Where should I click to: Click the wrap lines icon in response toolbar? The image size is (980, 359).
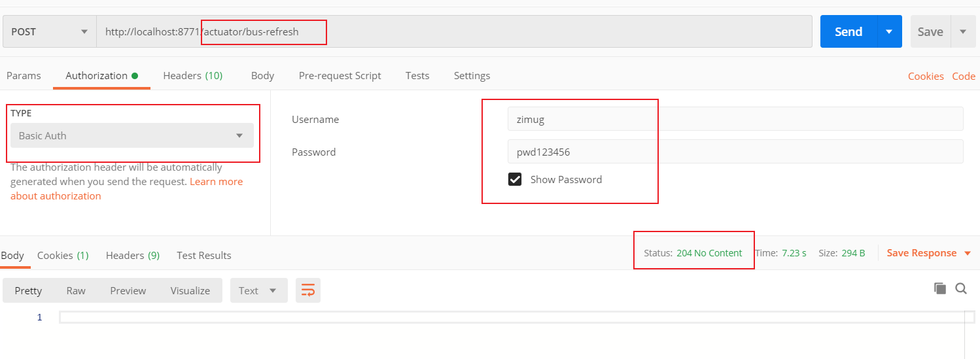click(308, 290)
